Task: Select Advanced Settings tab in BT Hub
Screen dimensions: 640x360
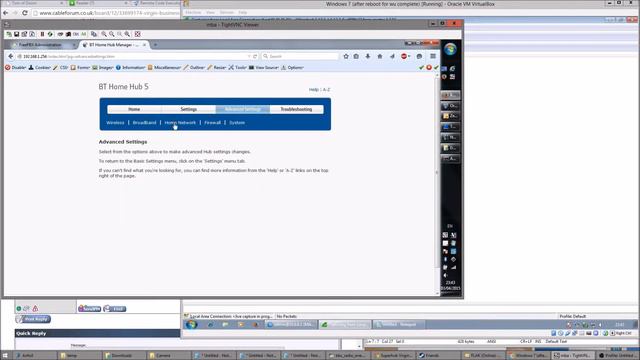Action: (x=242, y=109)
